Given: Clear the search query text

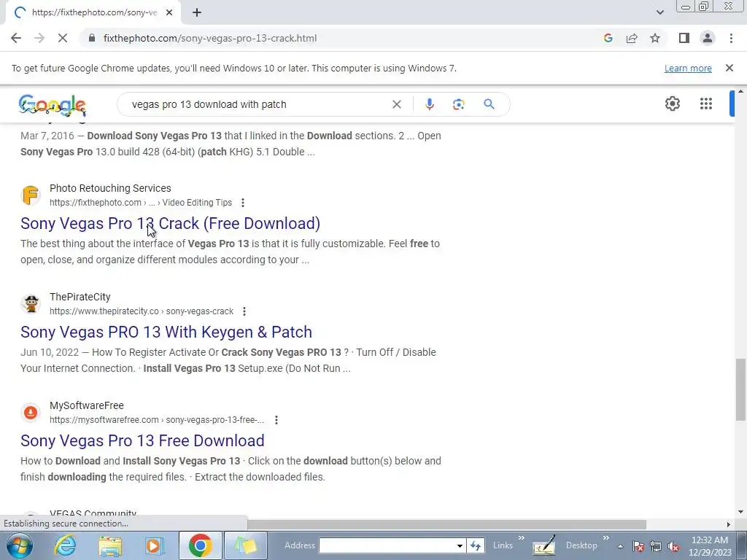Looking at the screenshot, I should click(x=396, y=104).
